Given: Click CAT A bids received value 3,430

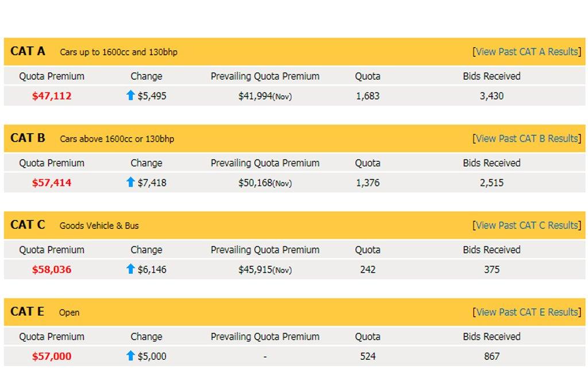Looking at the screenshot, I should pyautogui.click(x=492, y=96).
